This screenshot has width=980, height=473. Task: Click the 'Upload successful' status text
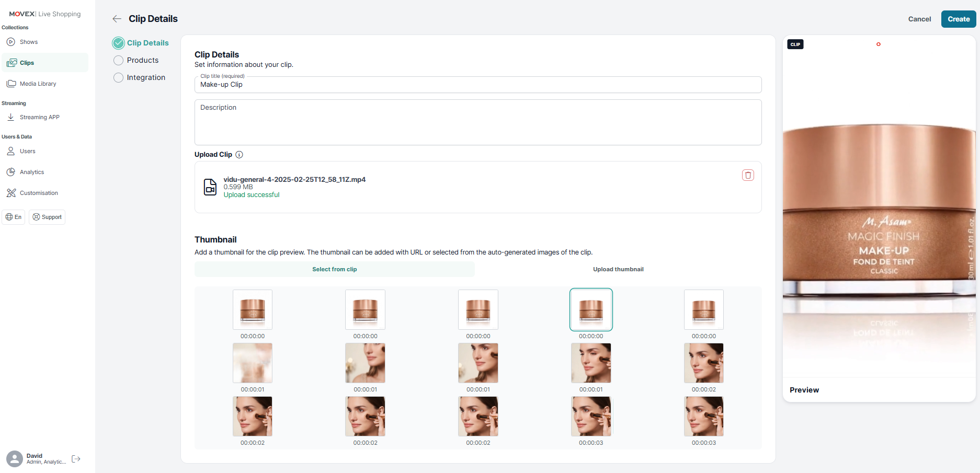point(252,195)
